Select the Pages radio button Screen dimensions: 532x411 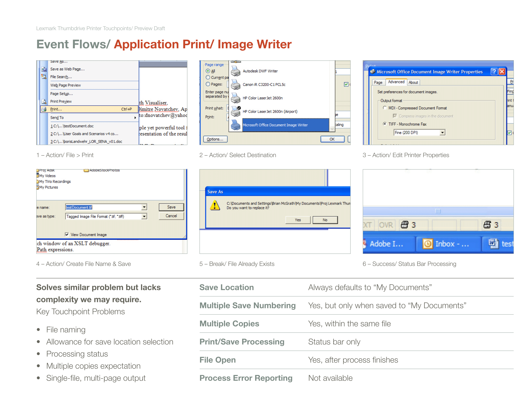point(208,84)
